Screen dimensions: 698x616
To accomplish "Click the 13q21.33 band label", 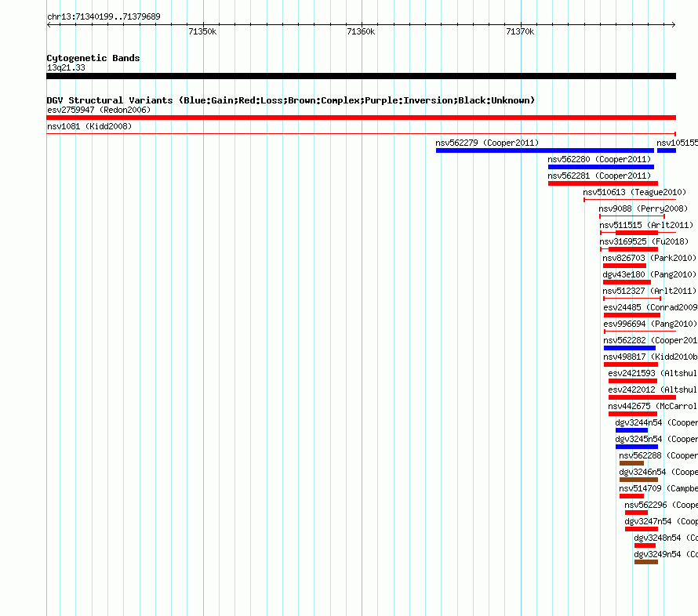I will point(66,67).
